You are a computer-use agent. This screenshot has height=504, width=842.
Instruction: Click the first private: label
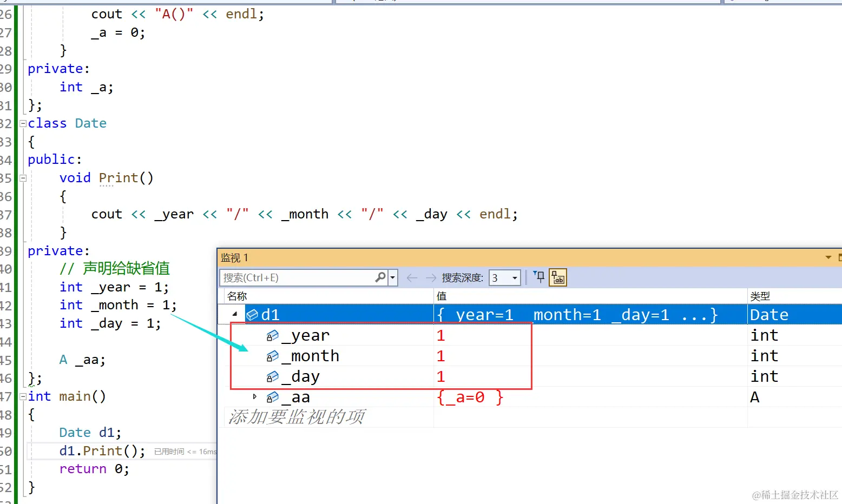pyautogui.click(x=58, y=69)
